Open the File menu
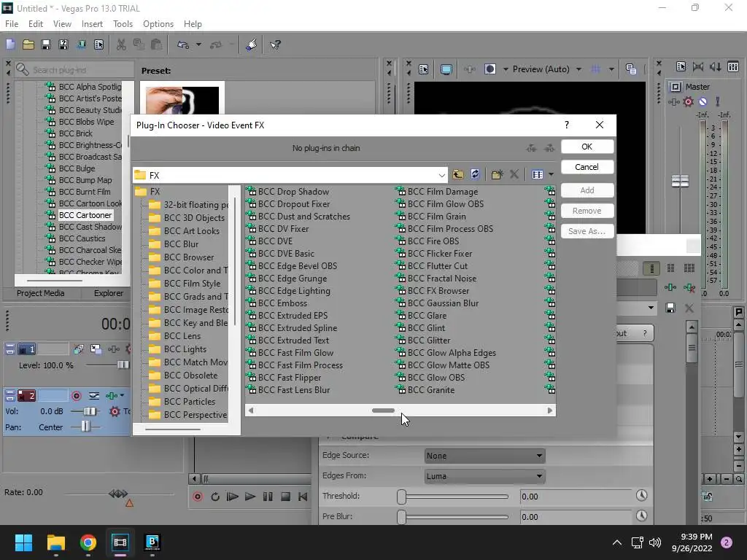 tap(12, 24)
